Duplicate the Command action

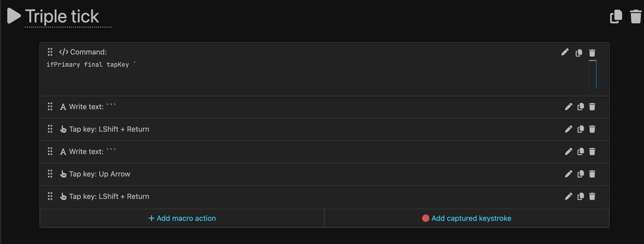coord(579,53)
